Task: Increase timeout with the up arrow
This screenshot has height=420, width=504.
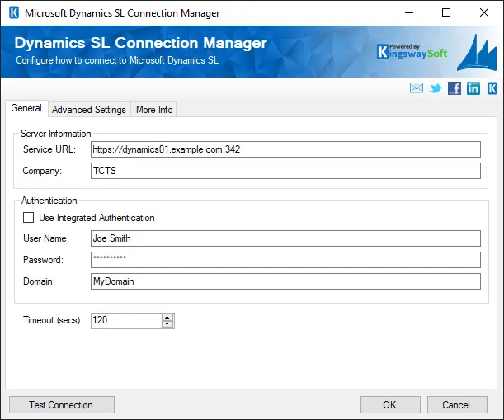Action: pyautogui.click(x=167, y=317)
